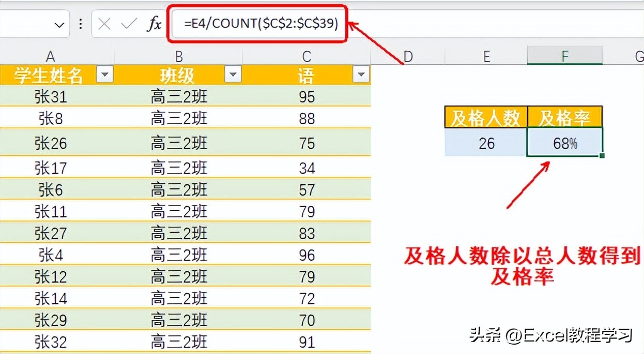The height and width of the screenshot is (354, 644).
Task: Select column B header
Action: (x=178, y=55)
